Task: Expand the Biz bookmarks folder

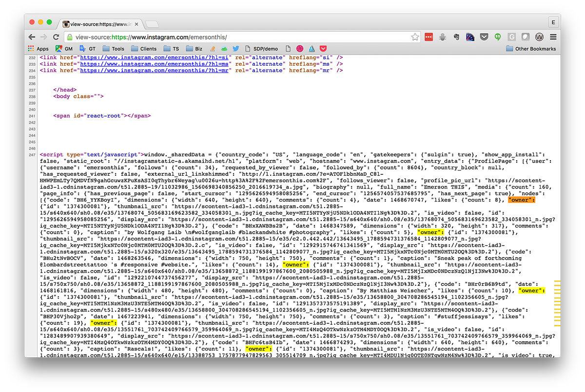Action: (194, 49)
